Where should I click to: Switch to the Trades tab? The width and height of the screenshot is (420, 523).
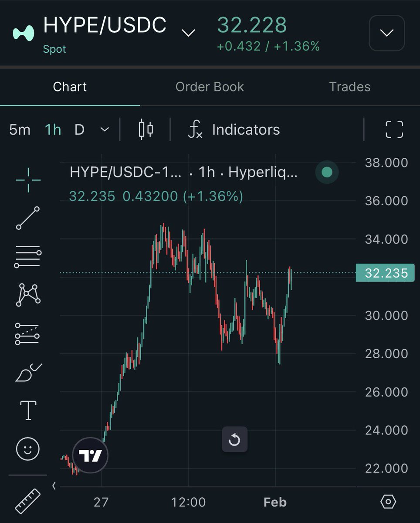350,87
